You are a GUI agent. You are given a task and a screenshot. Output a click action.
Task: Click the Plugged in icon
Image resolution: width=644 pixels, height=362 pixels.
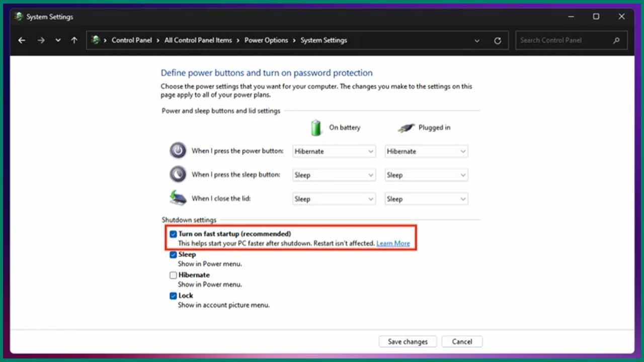pos(406,128)
